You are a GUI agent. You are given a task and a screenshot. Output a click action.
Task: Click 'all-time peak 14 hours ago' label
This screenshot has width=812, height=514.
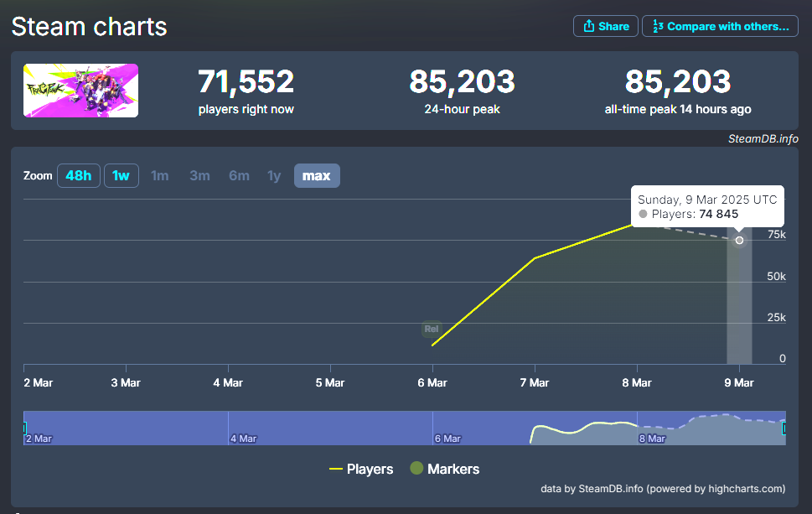tap(678, 109)
